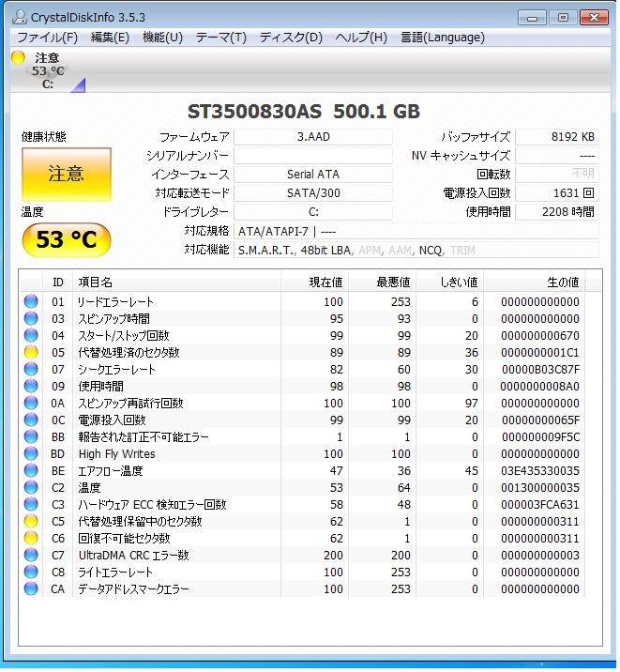Click the 最悪値 column header
Image resolution: width=620 pixels, height=672 pixels.
coord(382,282)
